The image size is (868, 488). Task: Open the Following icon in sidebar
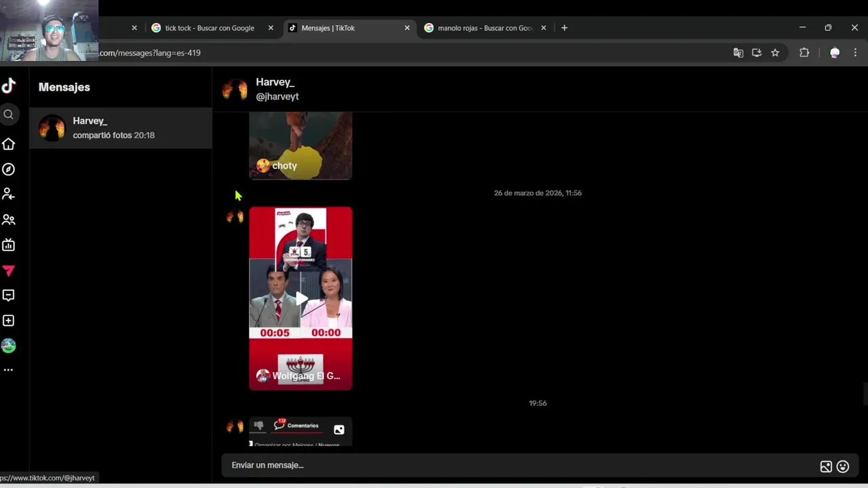(x=8, y=195)
